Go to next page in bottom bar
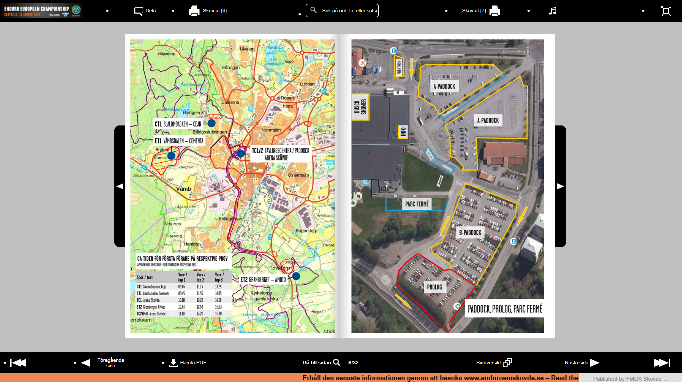This screenshot has height=382, width=683. click(x=595, y=362)
